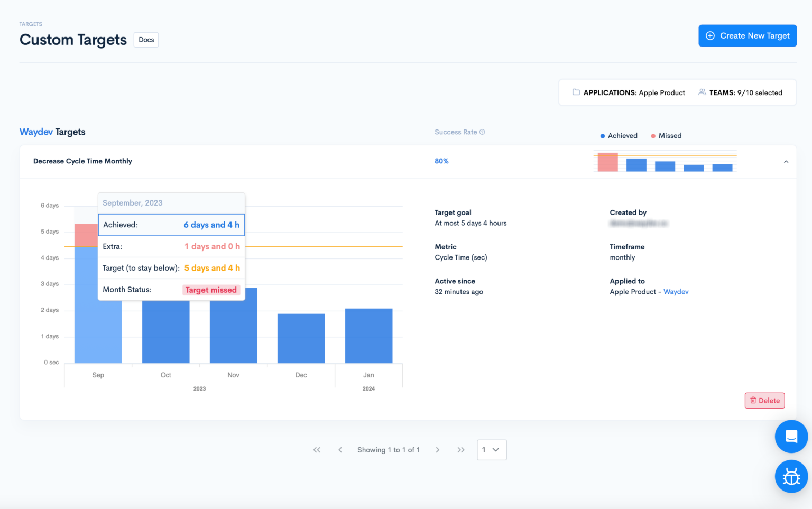
Task: Click the plus icon on Create New Target
Action: [x=710, y=35]
